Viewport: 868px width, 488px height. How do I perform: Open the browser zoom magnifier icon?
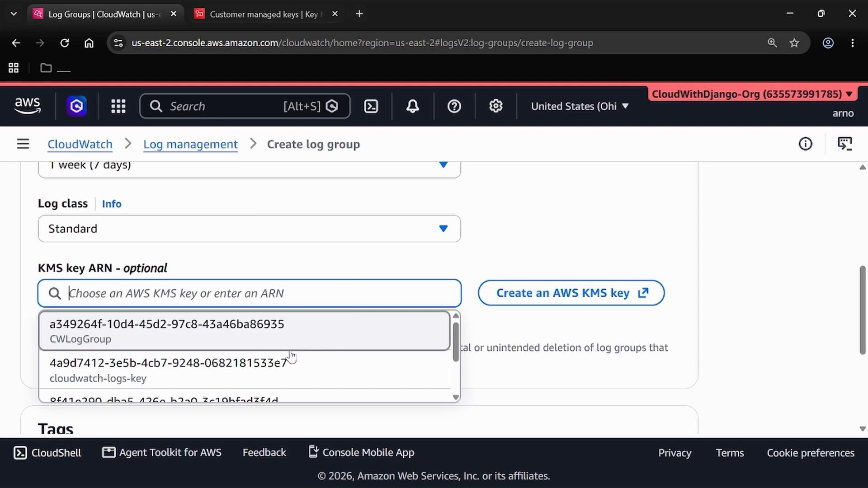click(772, 43)
